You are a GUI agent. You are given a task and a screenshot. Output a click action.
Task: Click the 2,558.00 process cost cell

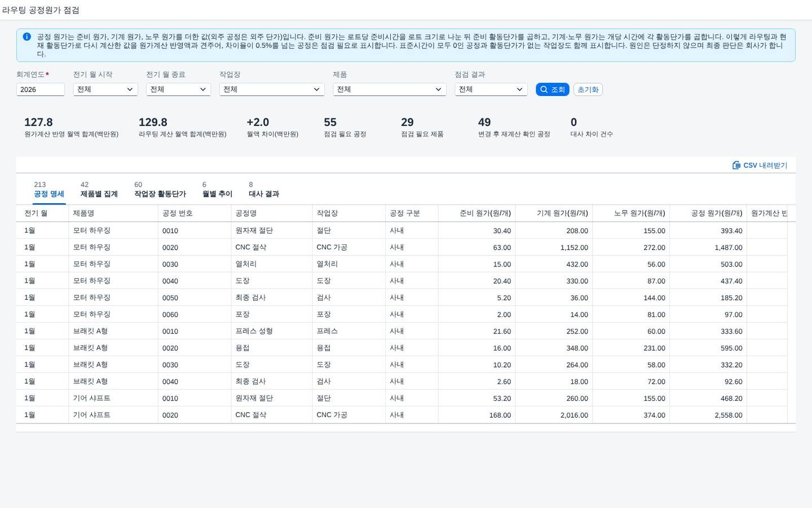708,415
